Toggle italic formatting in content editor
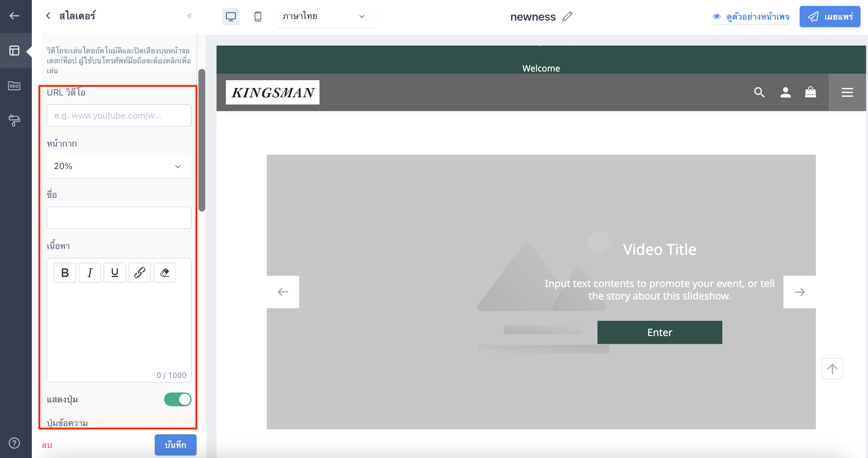Image resolution: width=868 pixels, height=458 pixels. 90,273
